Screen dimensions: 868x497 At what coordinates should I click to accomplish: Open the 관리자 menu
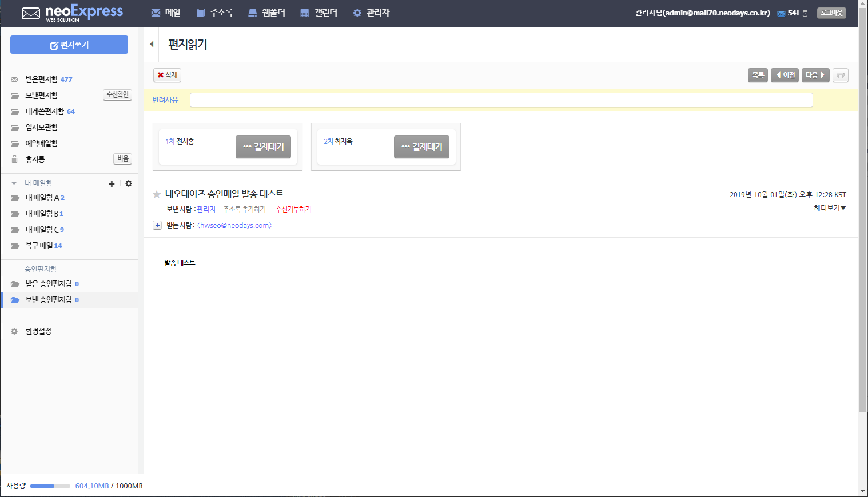point(371,13)
